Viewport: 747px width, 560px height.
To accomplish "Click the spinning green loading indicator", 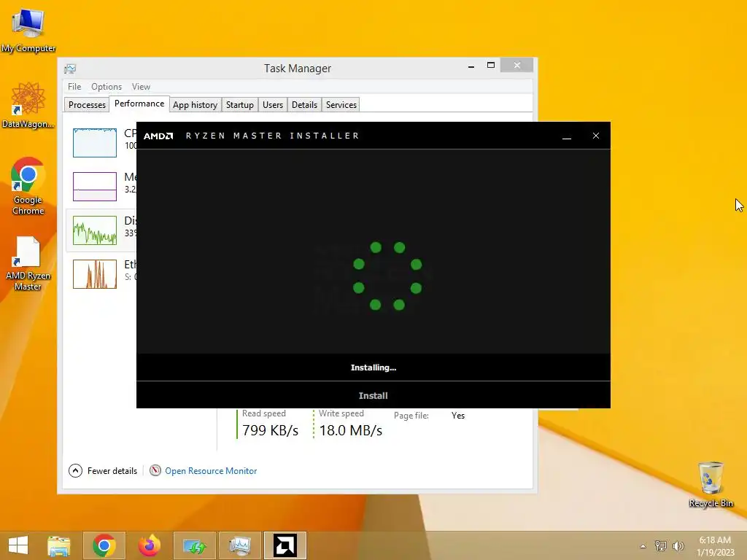I will click(387, 276).
